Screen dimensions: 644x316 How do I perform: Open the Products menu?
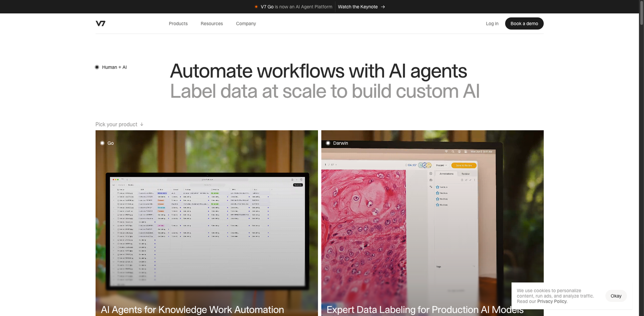point(178,24)
